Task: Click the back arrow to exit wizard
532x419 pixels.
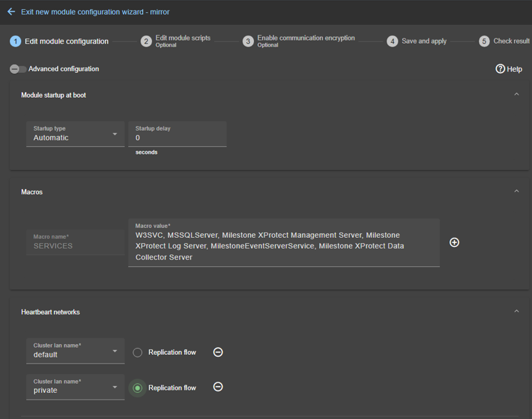Action: pos(11,12)
